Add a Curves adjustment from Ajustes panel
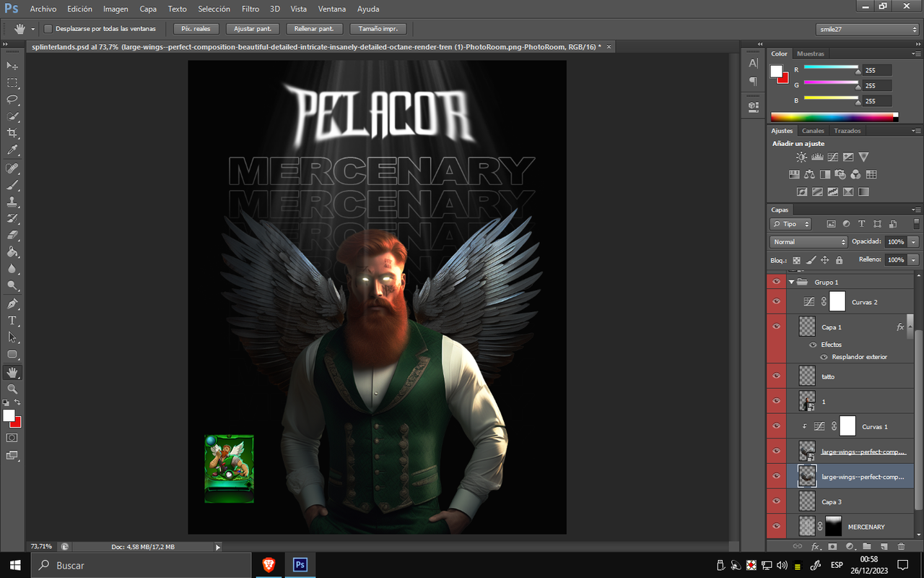The width and height of the screenshot is (924, 578). tap(833, 157)
